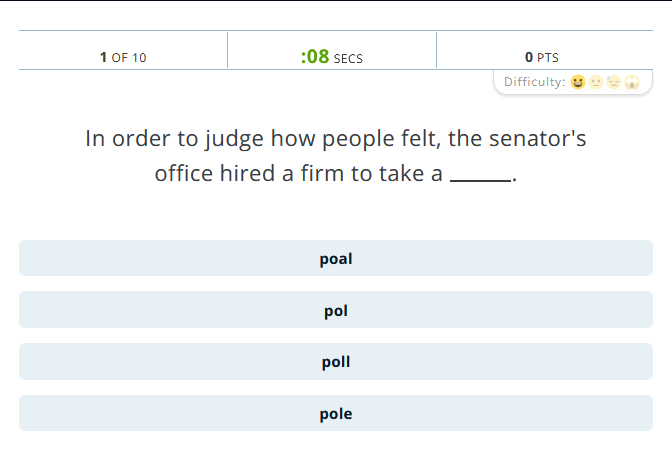
Task: Click the "1 OF 10" question counter
Action: click(x=123, y=57)
